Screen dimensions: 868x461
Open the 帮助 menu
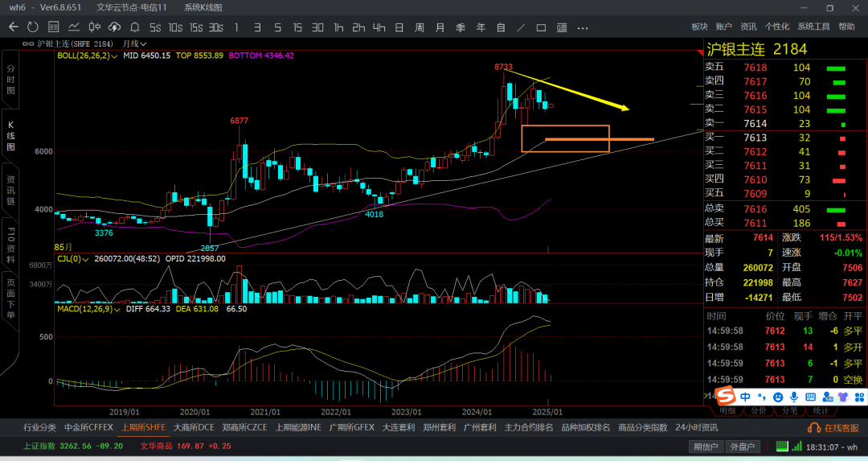[x=846, y=27]
